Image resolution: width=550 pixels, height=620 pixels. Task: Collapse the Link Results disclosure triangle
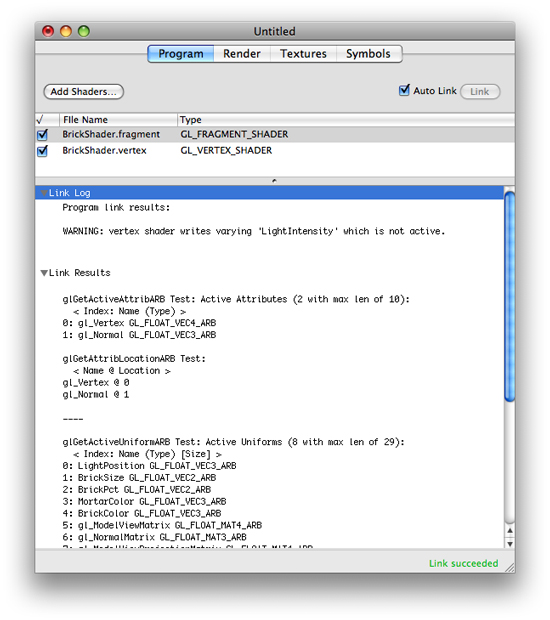(44, 273)
